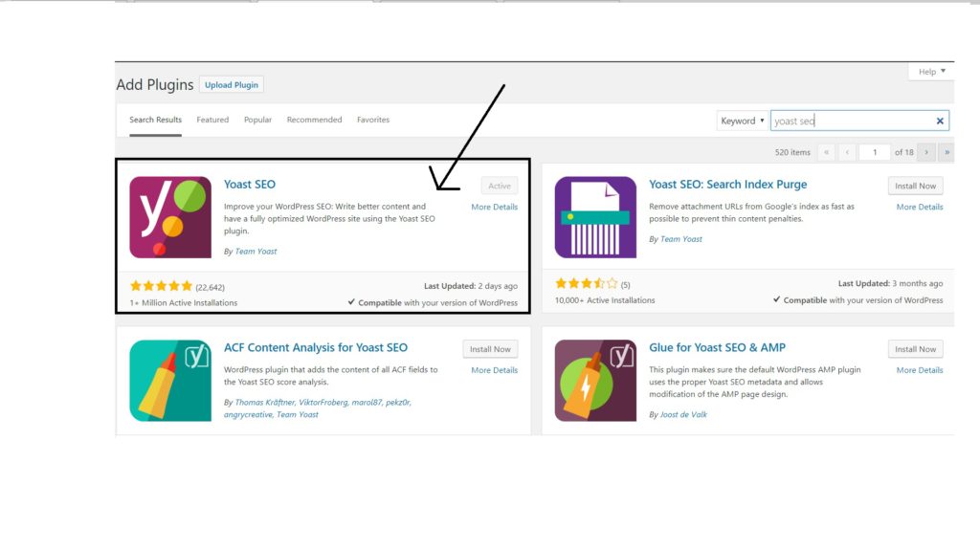This screenshot has height=551, width=980.
Task: Open marol87 author link
Action: [367, 403]
